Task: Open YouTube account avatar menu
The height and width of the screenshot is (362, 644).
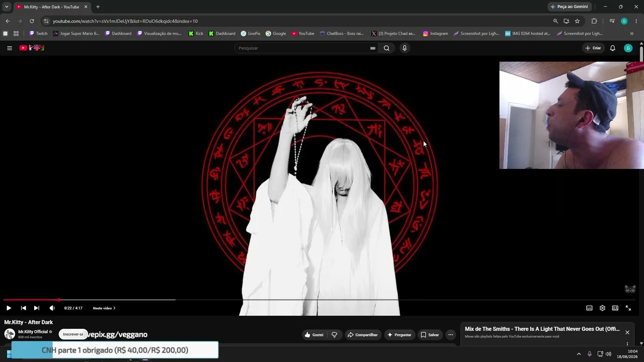Action: pyautogui.click(x=628, y=48)
